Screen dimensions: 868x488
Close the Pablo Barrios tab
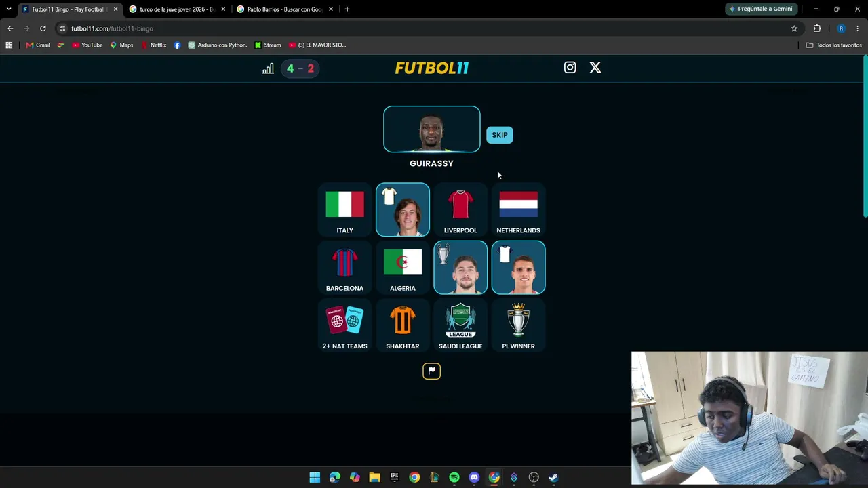[x=331, y=9]
